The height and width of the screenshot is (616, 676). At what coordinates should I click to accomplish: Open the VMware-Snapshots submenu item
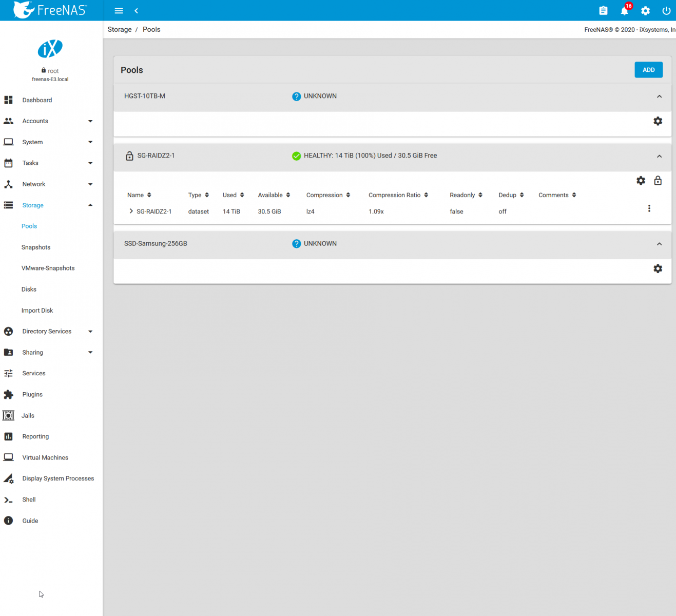click(x=48, y=268)
